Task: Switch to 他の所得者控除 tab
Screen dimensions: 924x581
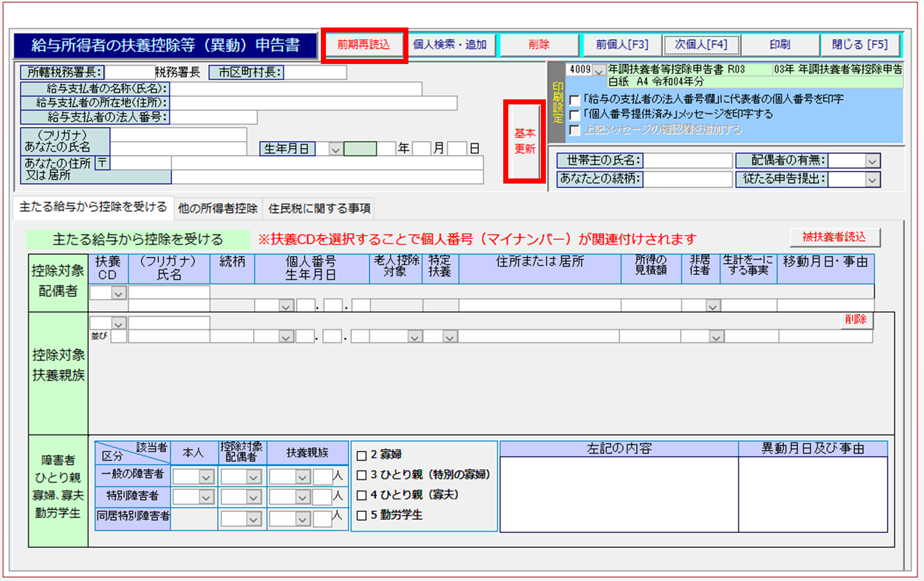Action: [x=218, y=209]
